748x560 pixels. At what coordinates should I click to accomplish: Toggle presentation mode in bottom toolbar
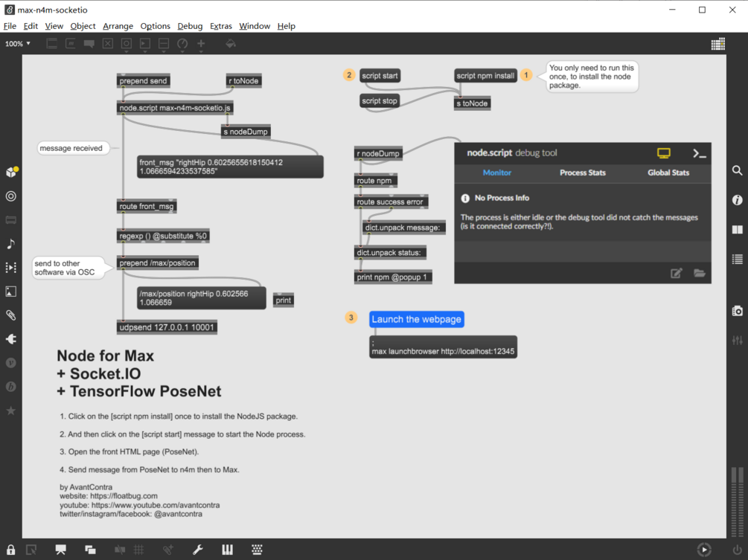60,550
